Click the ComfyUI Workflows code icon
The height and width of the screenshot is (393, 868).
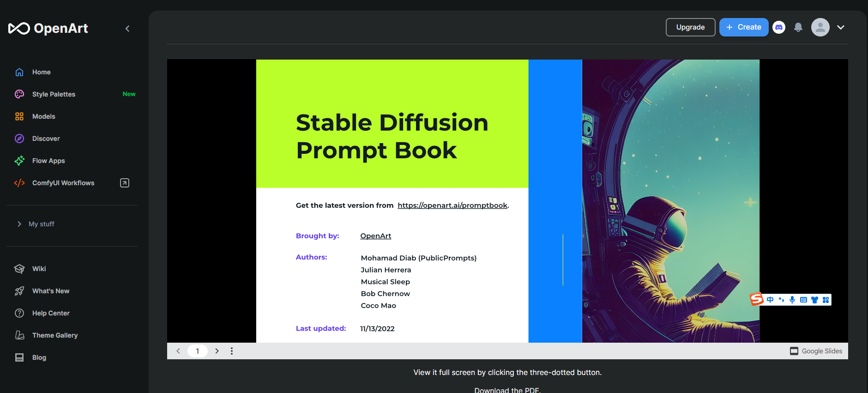click(x=19, y=183)
